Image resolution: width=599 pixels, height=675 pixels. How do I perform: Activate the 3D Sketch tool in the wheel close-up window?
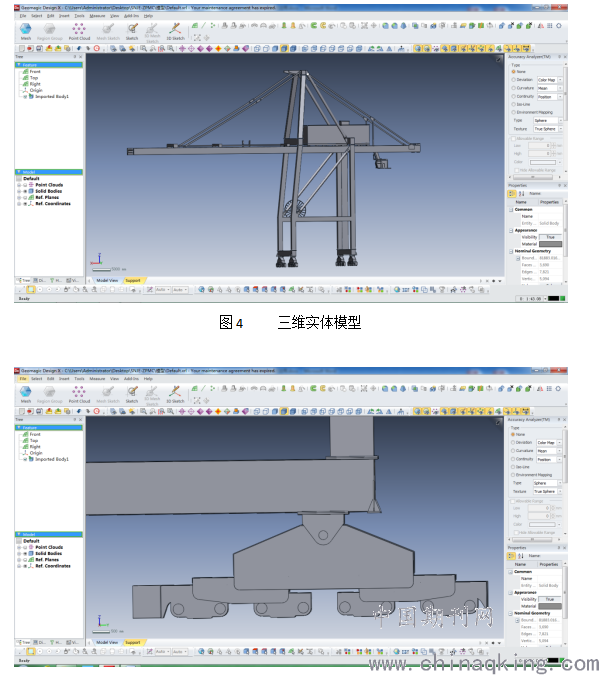coord(175,394)
